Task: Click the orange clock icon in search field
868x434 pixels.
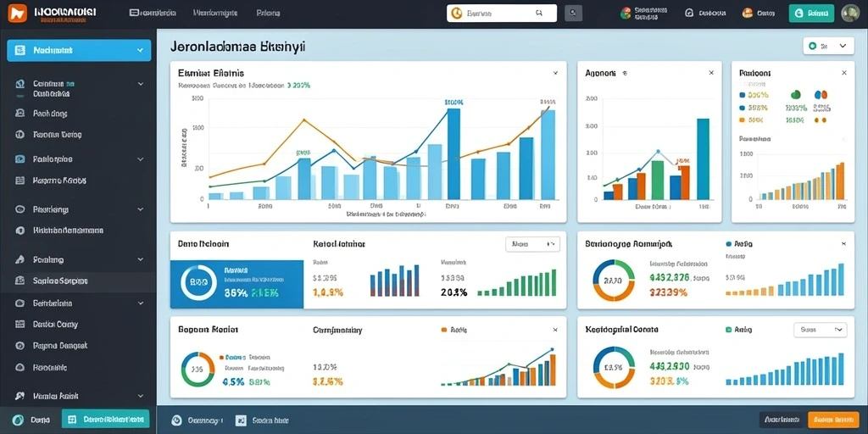Action: click(456, 14)
